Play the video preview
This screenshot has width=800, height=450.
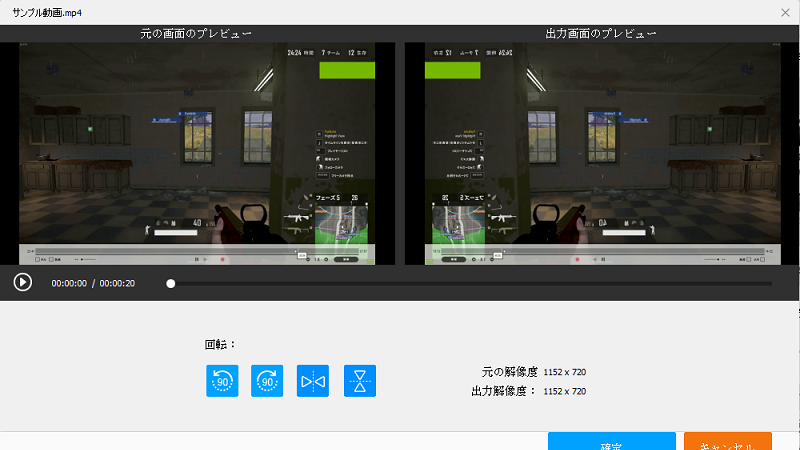(x=22, y=282)
